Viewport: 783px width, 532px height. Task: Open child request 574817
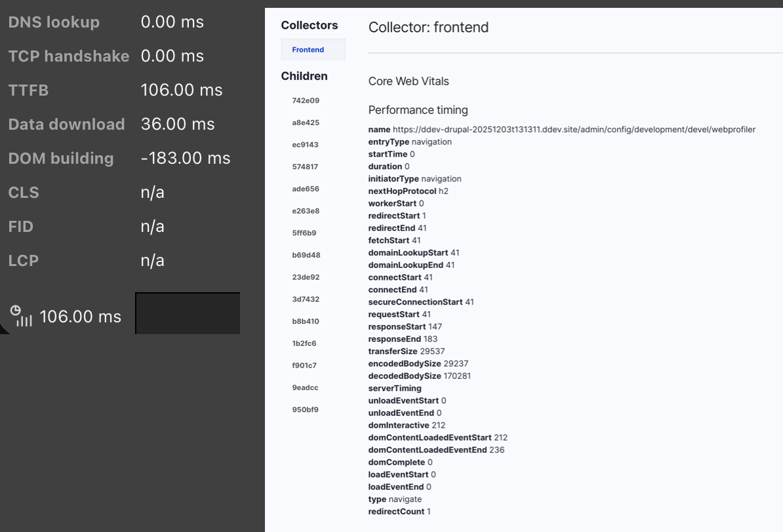click(x=305, y=167)
